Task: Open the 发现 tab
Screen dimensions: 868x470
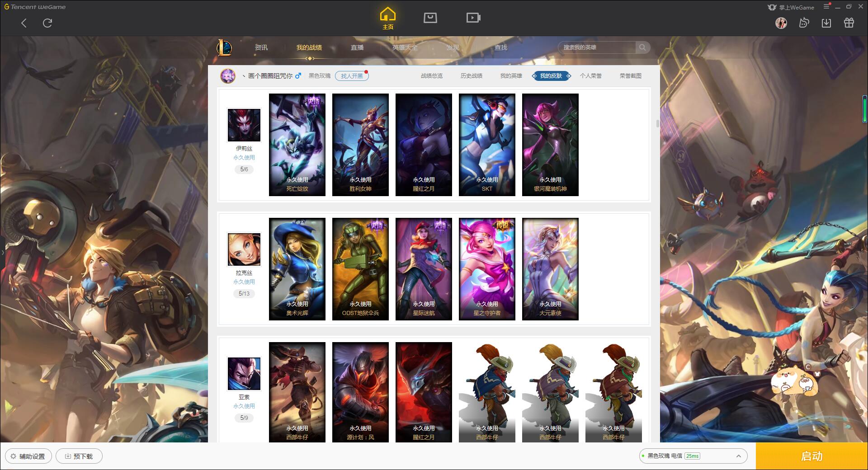Action: pos(453,47)
